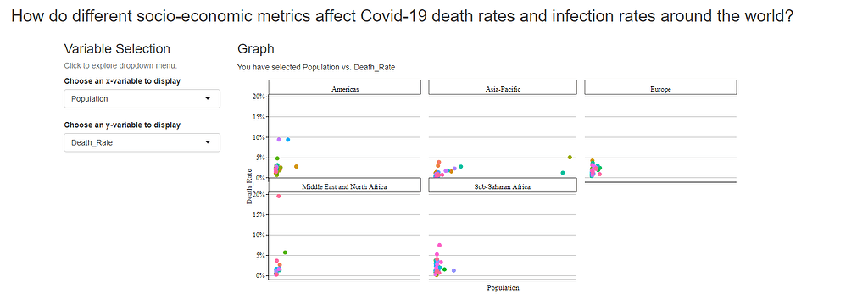This screenshot has height=305, width=868.
Task: Click the green point near 5% in Middle East
Action: point(285,252)
